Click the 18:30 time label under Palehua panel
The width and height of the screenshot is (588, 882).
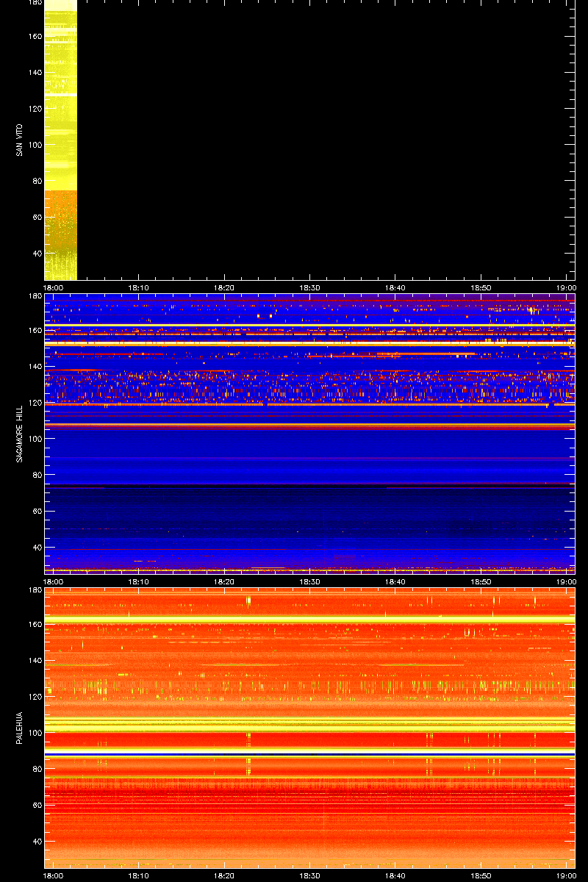click(x=310, y=876)
